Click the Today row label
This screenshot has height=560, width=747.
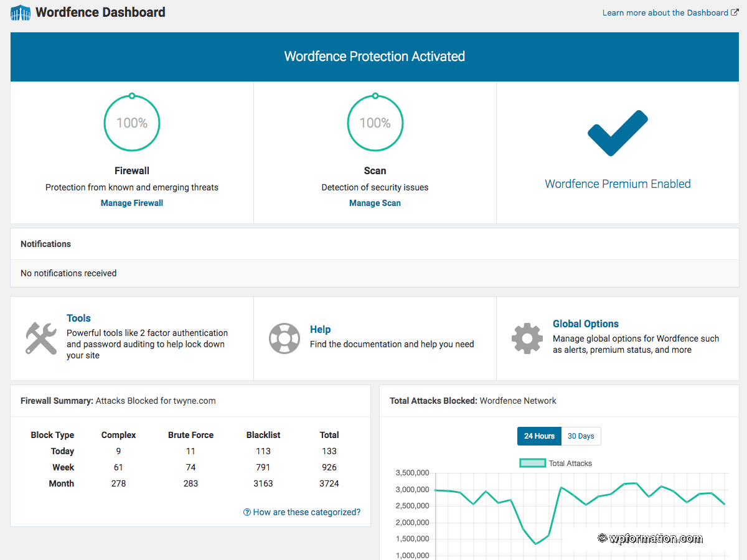pyautogui.click(x=62, y=451)
